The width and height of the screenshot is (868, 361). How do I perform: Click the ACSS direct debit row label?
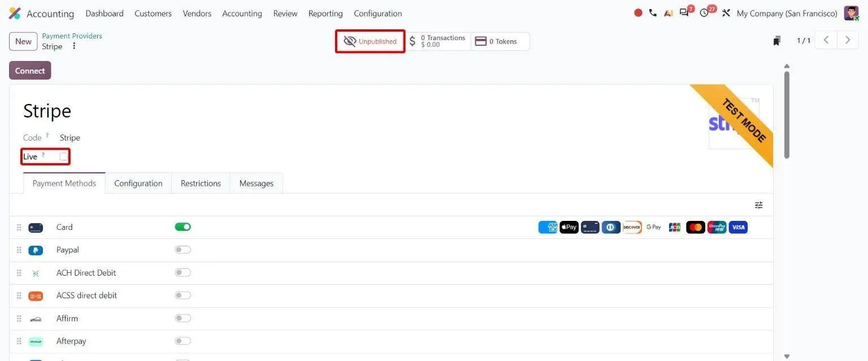[x=87, y=295]
